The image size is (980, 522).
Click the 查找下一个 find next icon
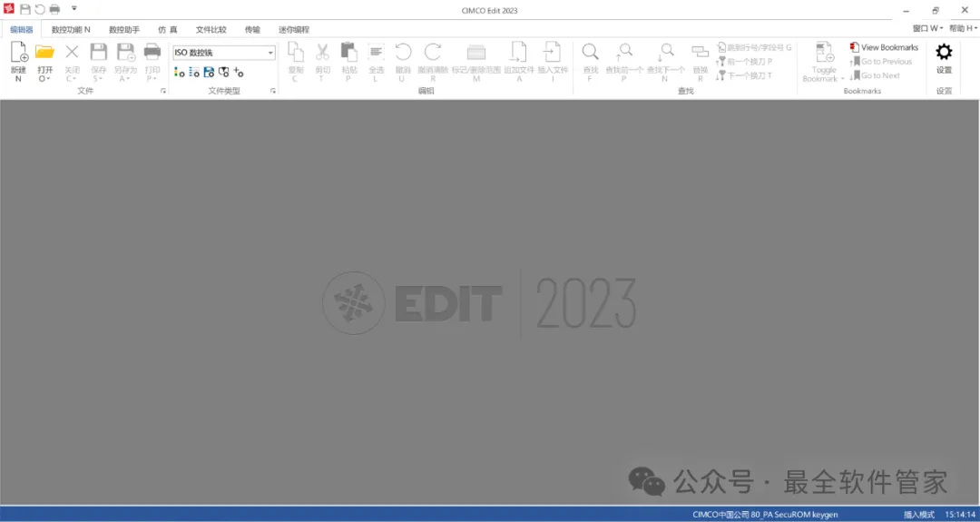tap(666, 52)
